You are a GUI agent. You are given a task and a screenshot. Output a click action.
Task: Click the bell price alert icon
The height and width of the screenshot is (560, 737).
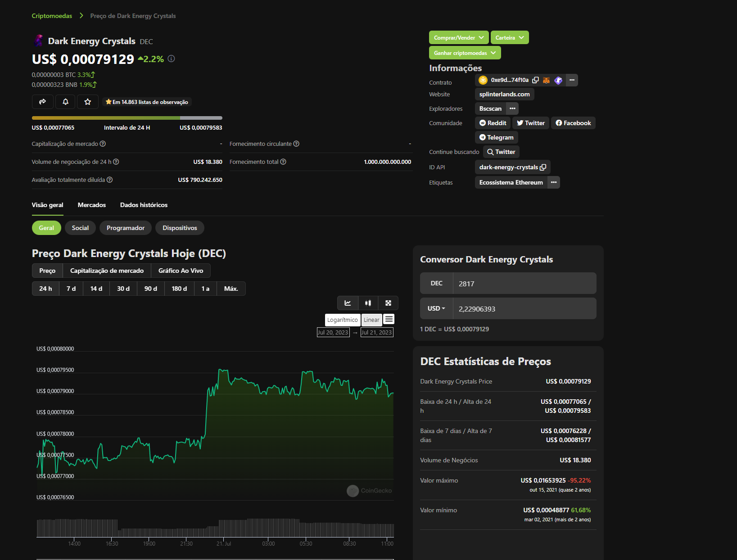pyautogui.click(x=65, y=102)
